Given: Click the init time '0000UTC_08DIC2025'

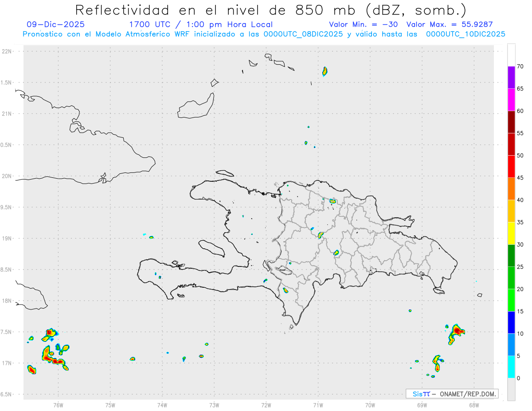Looking at the screenshot, I should 303,34.
